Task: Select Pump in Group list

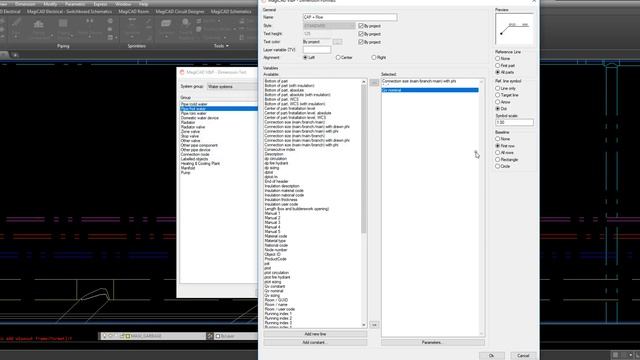Action: point(185,173)
